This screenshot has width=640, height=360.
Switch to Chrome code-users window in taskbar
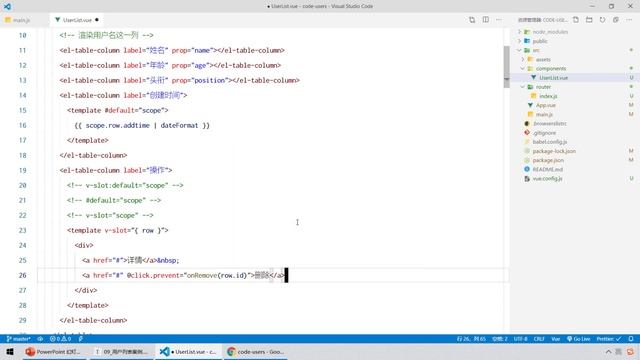(x=256, y=352)
